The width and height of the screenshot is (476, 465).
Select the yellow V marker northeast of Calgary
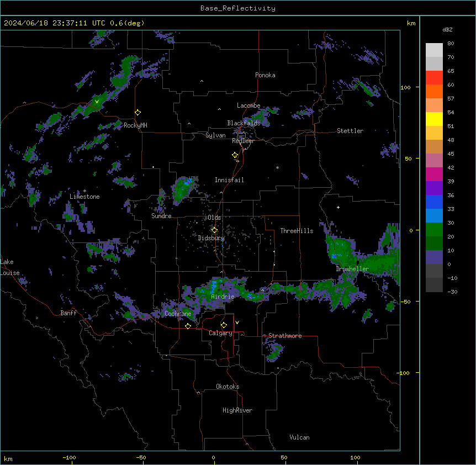point(237,323)
